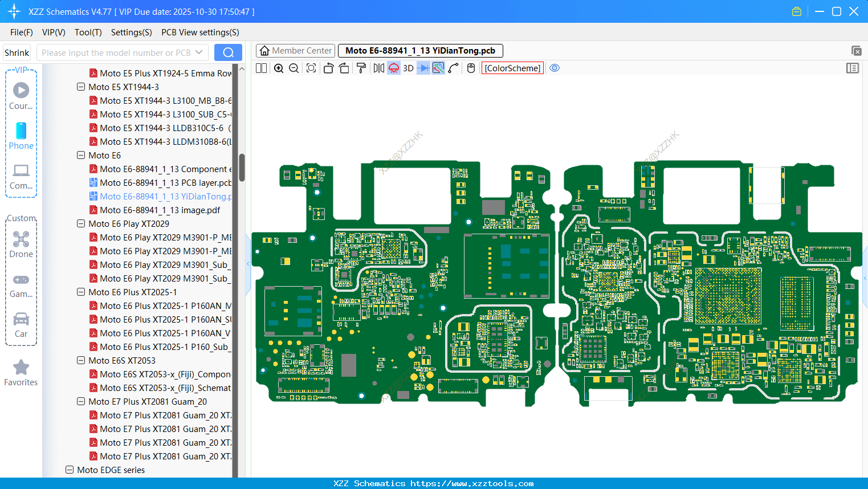Switch to 3D view

(408, 68)
